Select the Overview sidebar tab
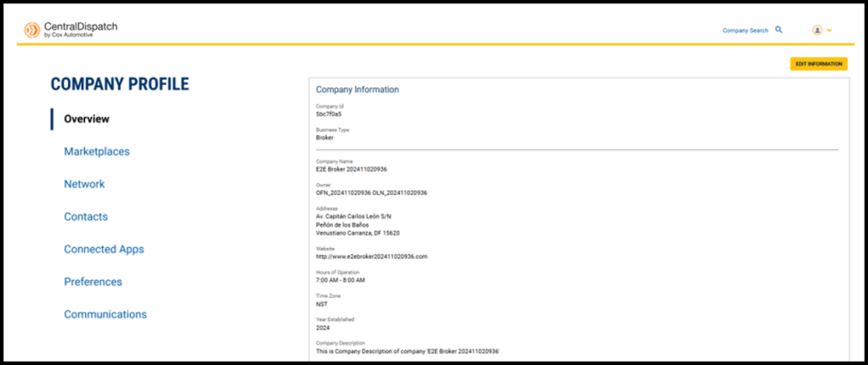Image resolution: width=868 pixels, height=365 pixels. (87, 119)
